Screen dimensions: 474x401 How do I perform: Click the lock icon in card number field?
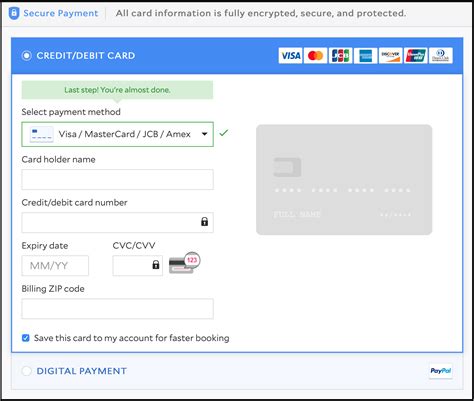pos(204,222)
